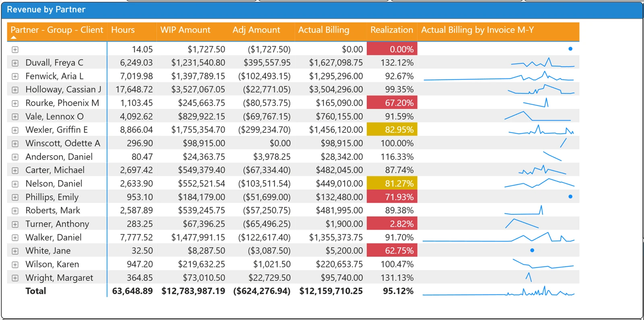Expand the Wright, Margaret row
The image size is (644, 320).
15,278
